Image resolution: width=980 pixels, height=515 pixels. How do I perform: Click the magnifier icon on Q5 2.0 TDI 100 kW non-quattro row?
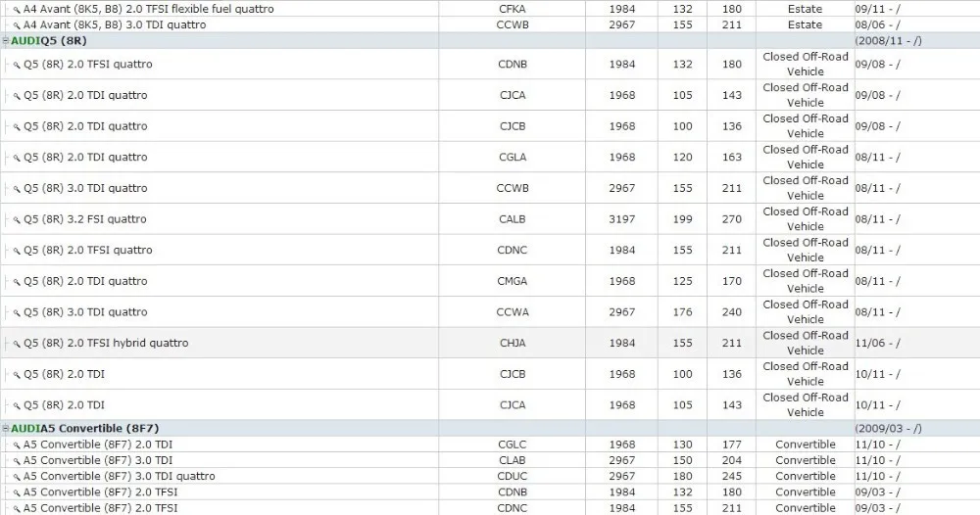tap(17, 375)
